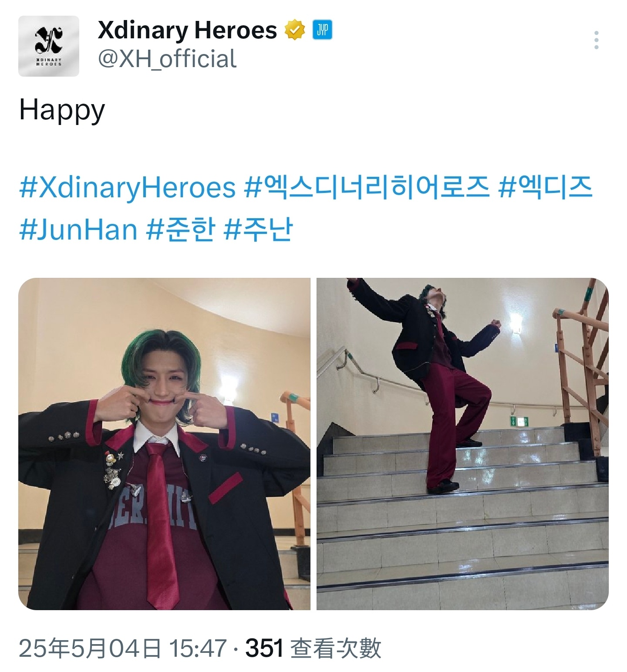Click the post timestamp 25年5月04日 15:47

(123, 648)
